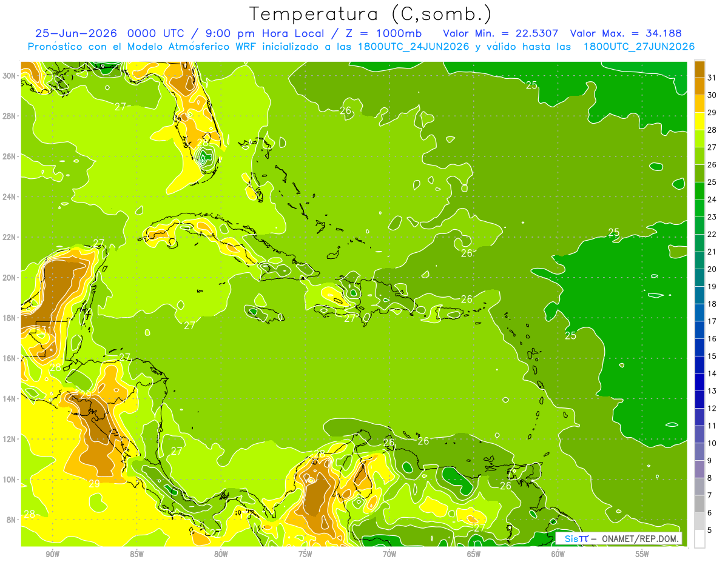Click the color scale label 13
The width and height of the screenshot is (728, 562).
(x=712, y=391)
